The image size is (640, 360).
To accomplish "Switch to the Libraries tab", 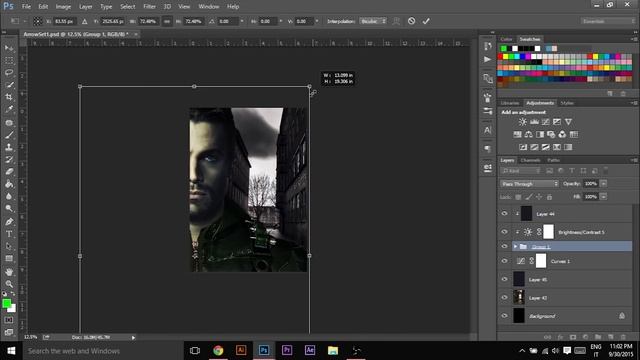I will 510,103.
